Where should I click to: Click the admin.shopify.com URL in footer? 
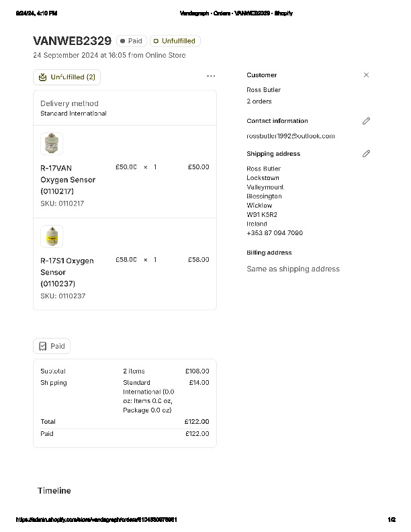click(96, 519)
